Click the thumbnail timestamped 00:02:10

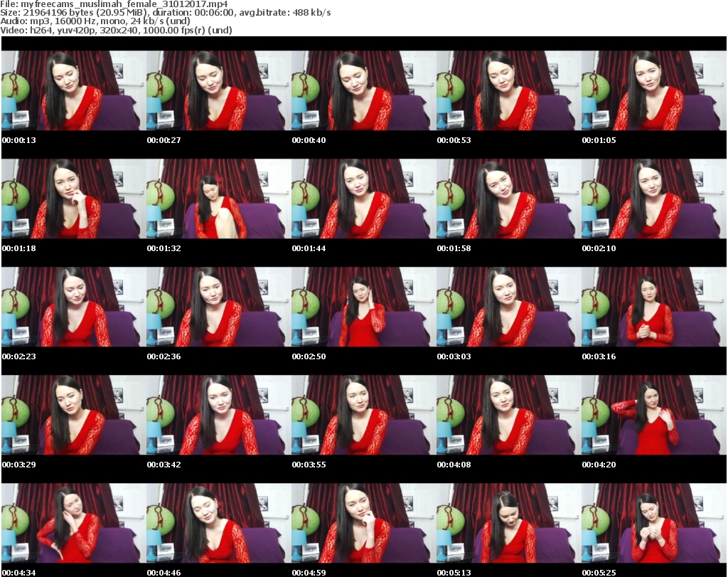pos(654,198)
